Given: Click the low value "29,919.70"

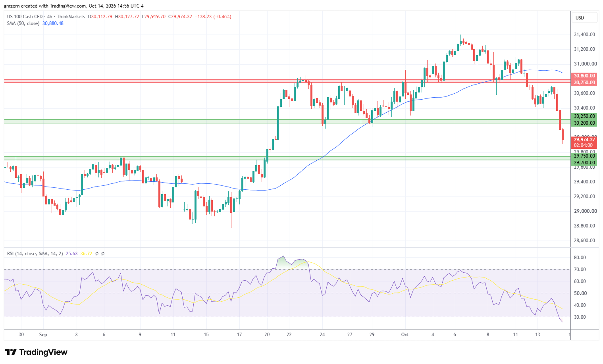Looking at the screenshot, I should pos(155,17).
